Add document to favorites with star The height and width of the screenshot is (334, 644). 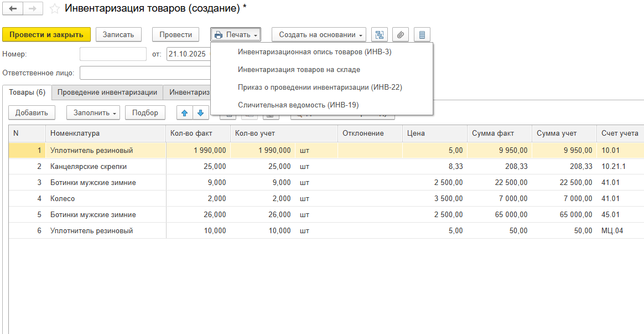coord(54,9)
